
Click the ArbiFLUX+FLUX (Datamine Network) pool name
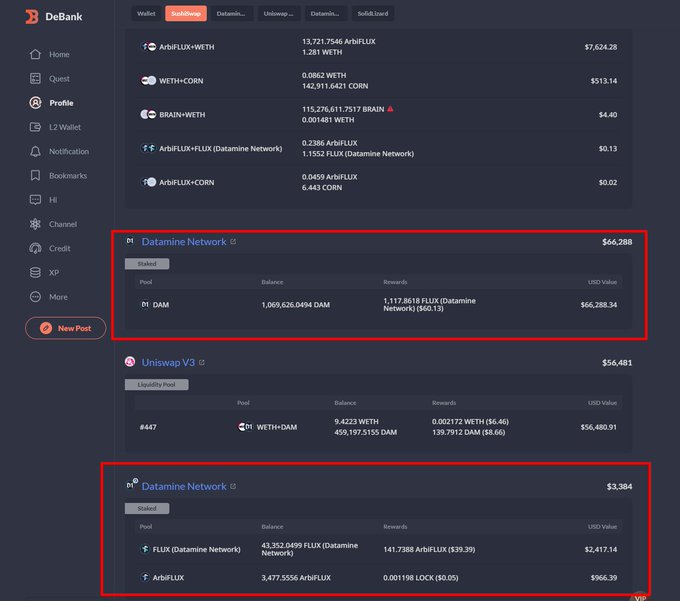pyautogui.click(x=220, y=148)
